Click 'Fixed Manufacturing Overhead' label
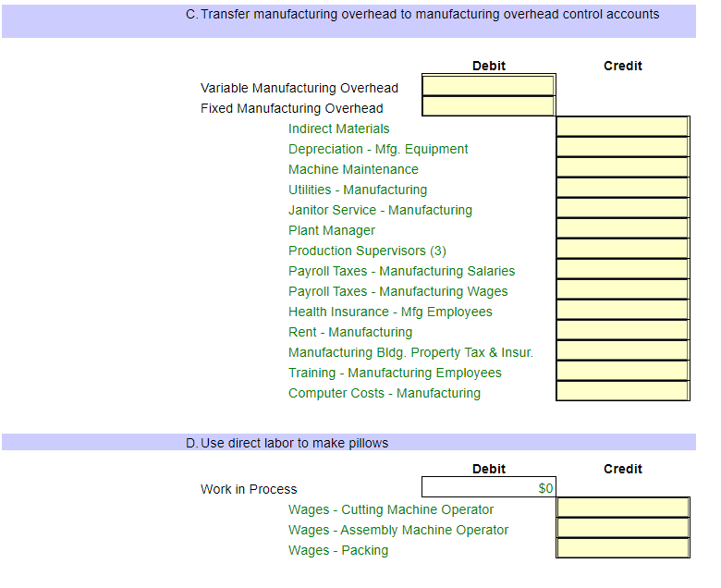The image size is (721, 588). pyautogui.click(x=291, y=108)
